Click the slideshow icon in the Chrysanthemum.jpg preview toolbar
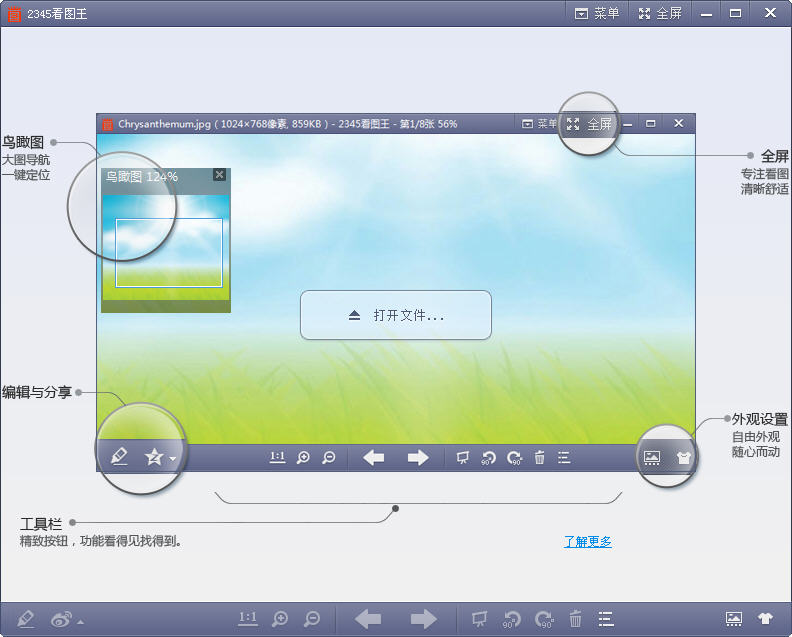792x637 pixels. (x=462, y=458)
